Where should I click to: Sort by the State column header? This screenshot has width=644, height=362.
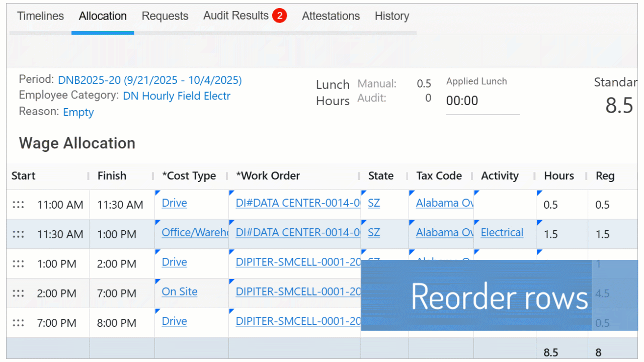point(381,176)
